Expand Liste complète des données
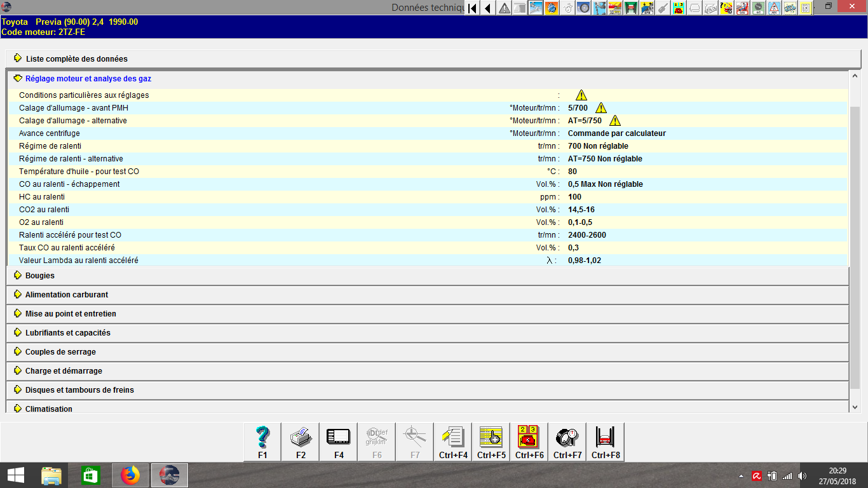Screen dimensions: 868x488 [x=433, y=58]
